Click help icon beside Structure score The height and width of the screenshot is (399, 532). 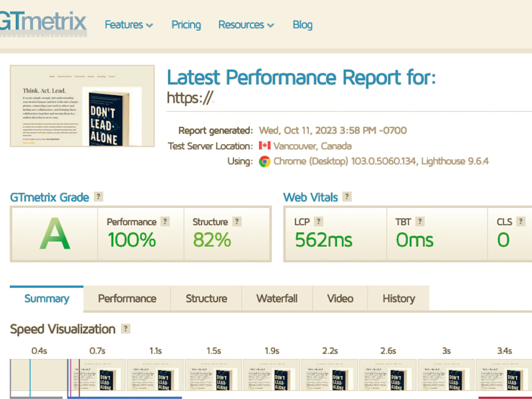click(237, 221)
